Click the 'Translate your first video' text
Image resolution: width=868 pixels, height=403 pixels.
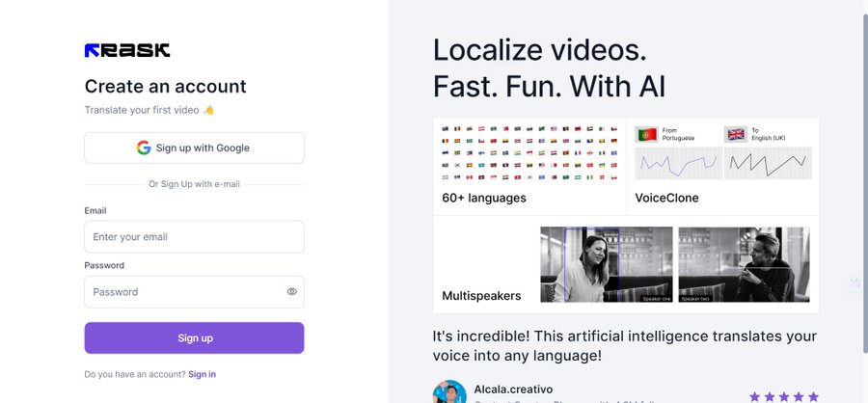point(142,110)
